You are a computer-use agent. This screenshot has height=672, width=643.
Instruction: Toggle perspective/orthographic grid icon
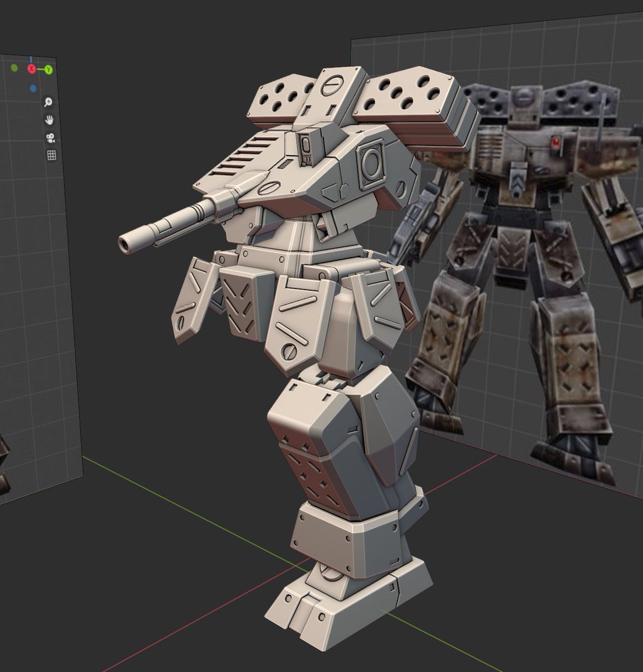click(x=52, y=155)
